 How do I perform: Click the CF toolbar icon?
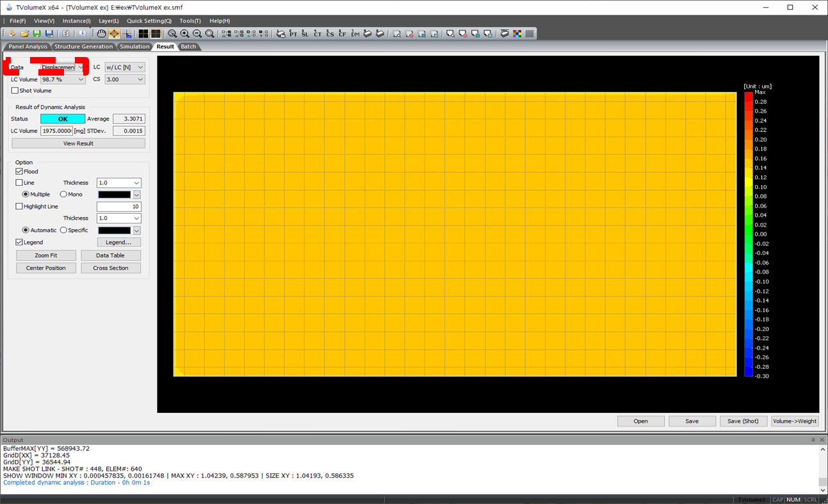pos(343,33)
